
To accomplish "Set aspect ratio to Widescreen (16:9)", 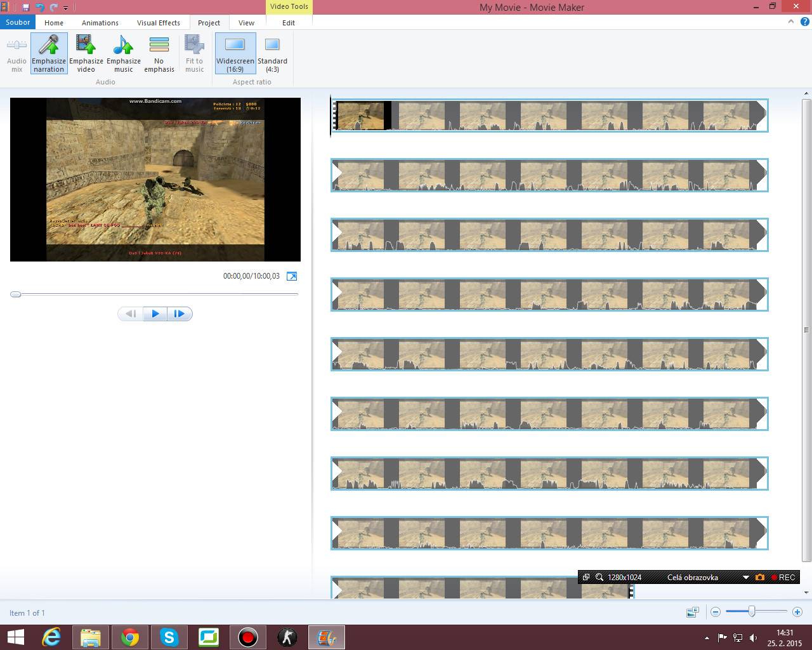I will pyautogui.click(x=235, y=53).
